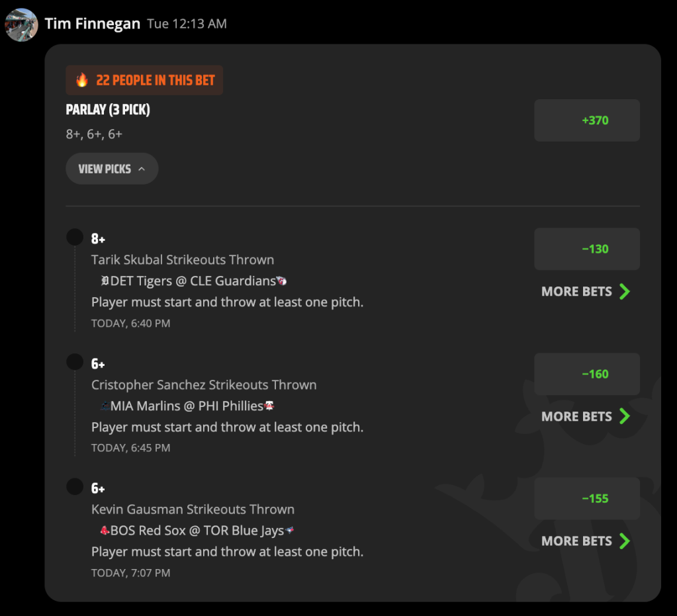Viewport: 677px width, 616px height.
Task: Click the TOR Blue Jays team logo
Action: tap(290, 530)
